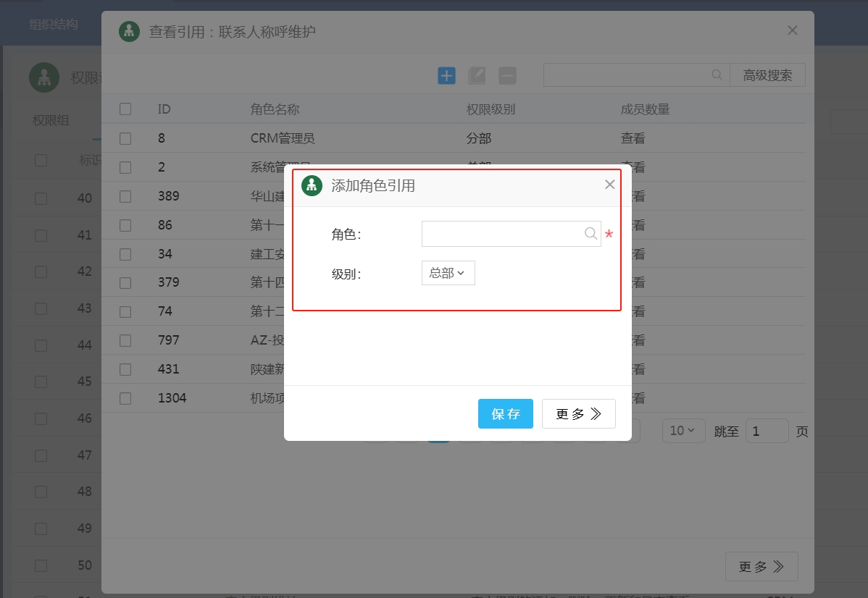The height and width of the screenshot is (598, 868).
Task: Select the 权限组 tab
Action: (x=51, y=121)
